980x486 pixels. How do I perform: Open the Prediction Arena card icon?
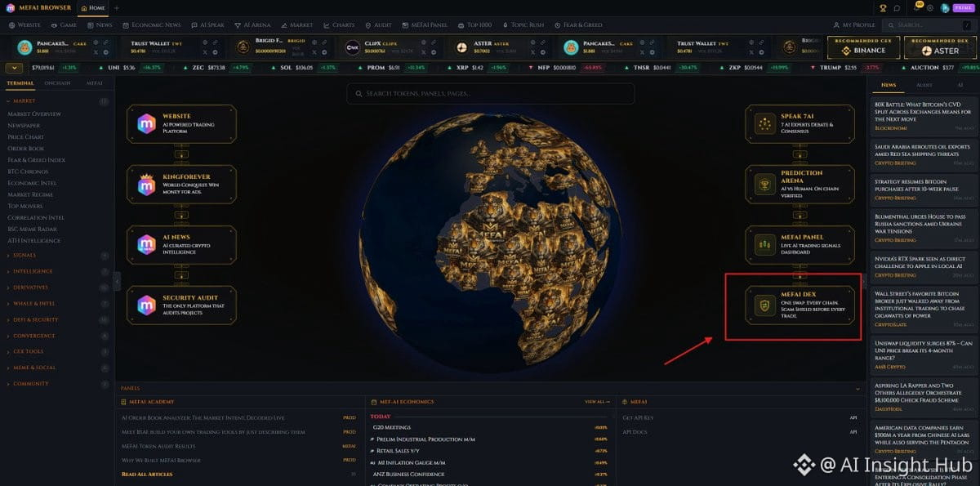point(765,185)
